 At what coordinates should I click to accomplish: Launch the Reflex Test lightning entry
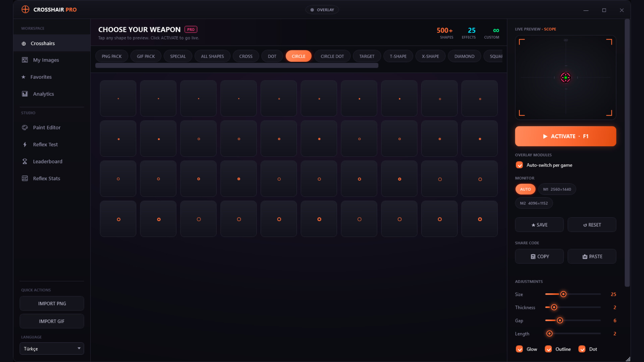tap(52, 144)
